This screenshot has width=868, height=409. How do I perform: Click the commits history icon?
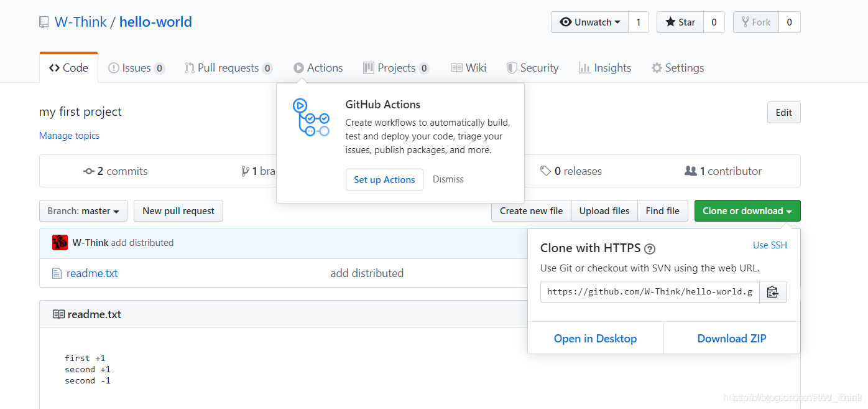[89, 171]
